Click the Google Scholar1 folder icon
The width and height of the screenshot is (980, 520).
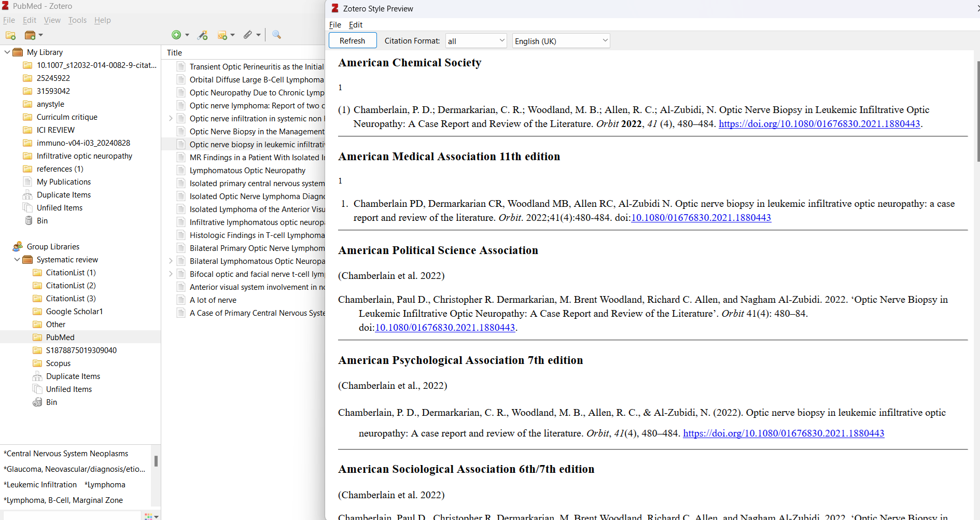[x=37, y=312]
